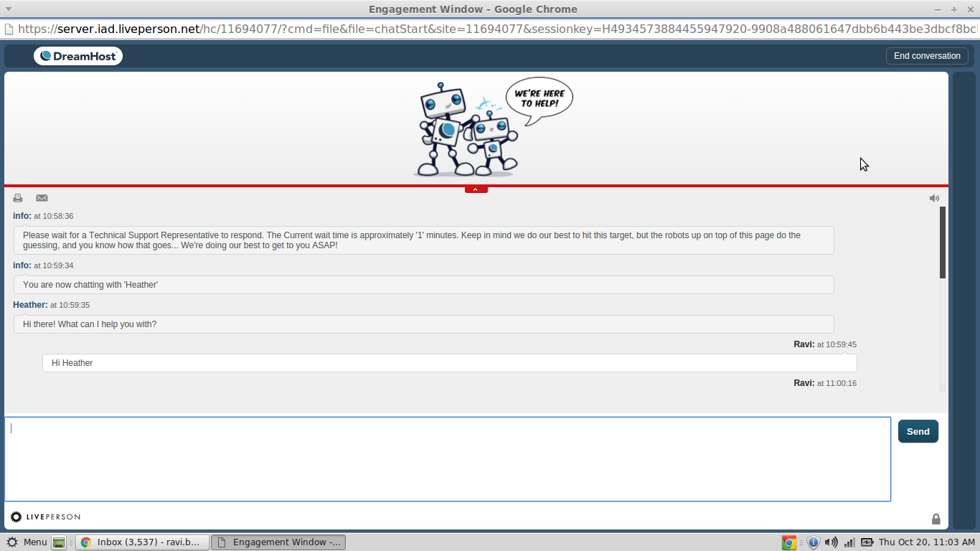Viewport: 980px width, 551px height.
Task: Click the secure connection lock icon
Action: click(x=936, y=518)
